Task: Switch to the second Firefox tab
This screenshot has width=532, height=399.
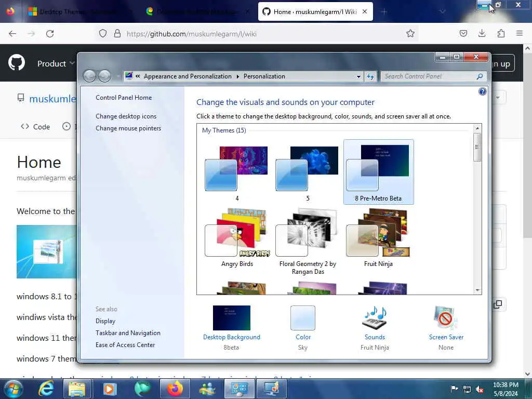Action: click(x=198, y=11)
